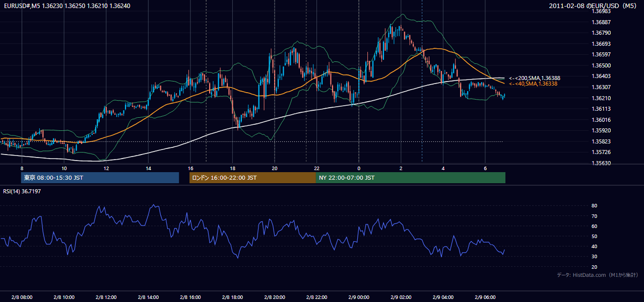Click the HistData.com data source credit

point(598,275)
